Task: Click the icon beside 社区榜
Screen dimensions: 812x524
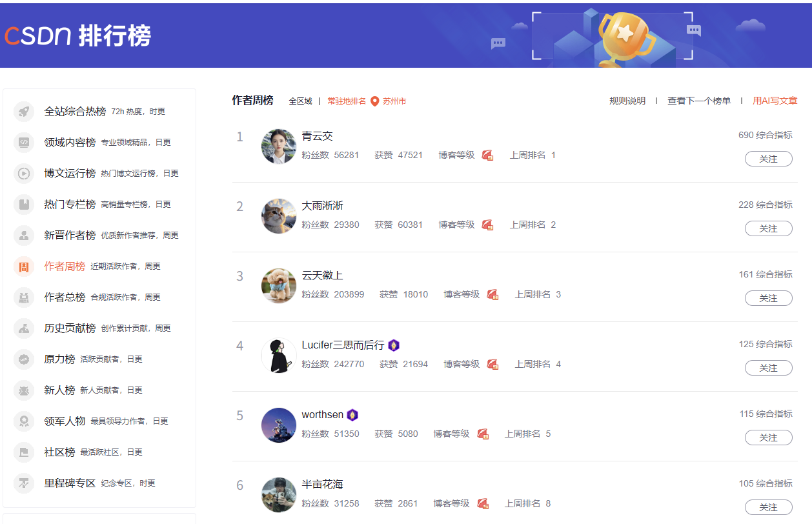Action: click(24, 452)
